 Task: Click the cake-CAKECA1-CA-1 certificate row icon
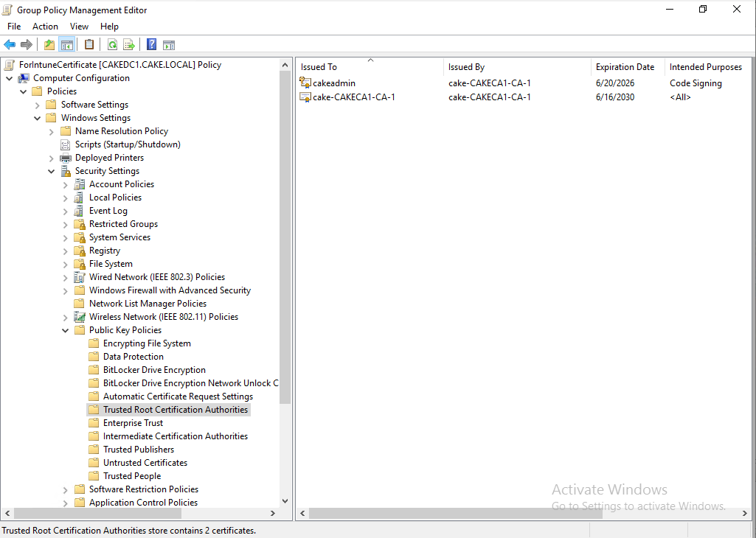[x=305, y=97]
